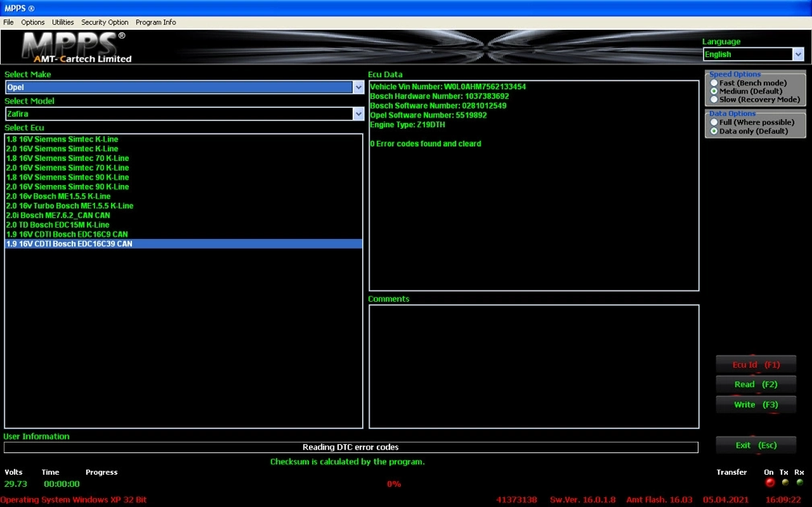Image resolution: width=812 pixels, height=507 pixels.
Task: Click the Sw.Ver. 16.0.1.8 status text
Action: pyautogui.click(x=583, y=500)
